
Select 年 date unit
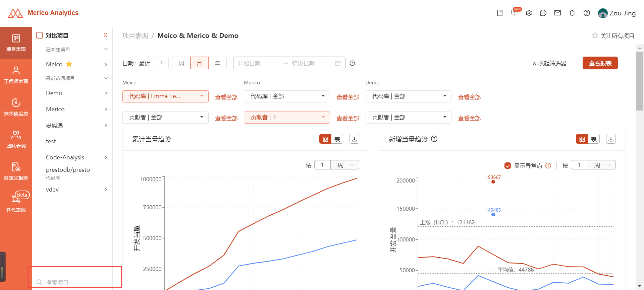click(x=217, y=63)
